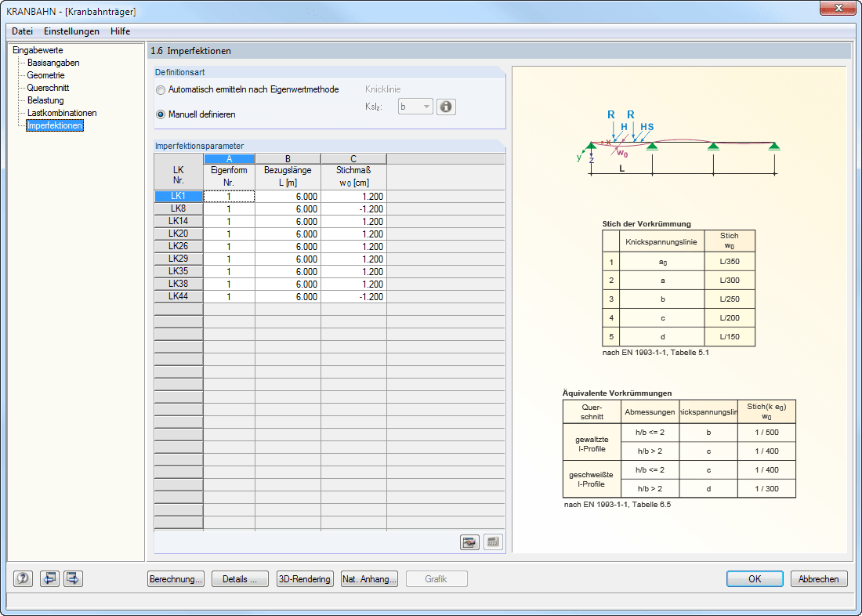
Task: Click column A header
Action: click(x=230, y=159)
